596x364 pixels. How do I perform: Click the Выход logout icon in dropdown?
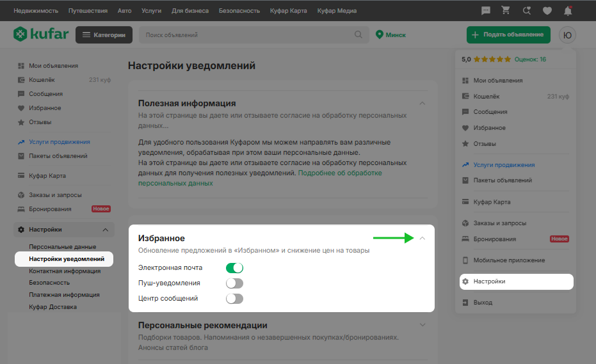(x=465, y=303)
